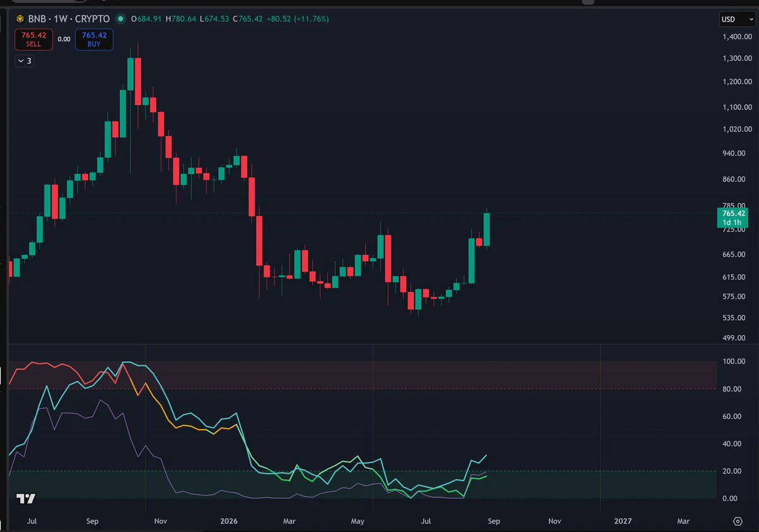Image resolution: width=759 pixels, height=532 pixels.
Task: Click the 100.00 indicator scale label
Action: (734, 361)
